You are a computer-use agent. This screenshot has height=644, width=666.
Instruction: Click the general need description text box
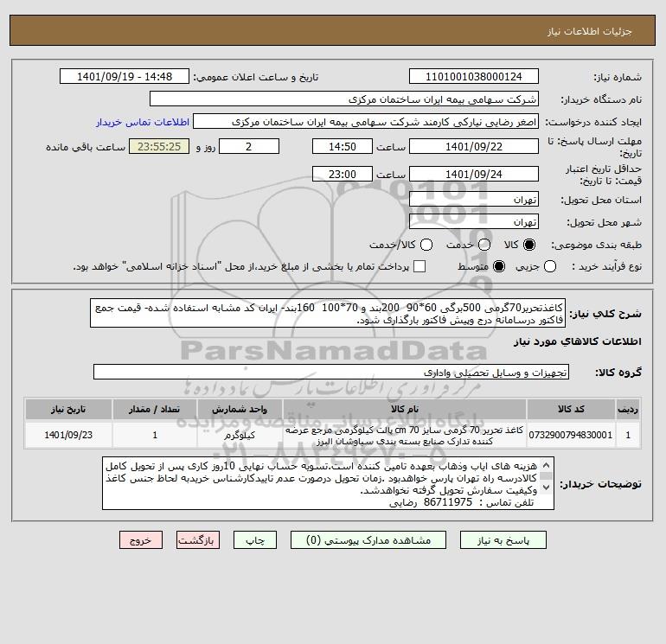[x=328, y=313]
